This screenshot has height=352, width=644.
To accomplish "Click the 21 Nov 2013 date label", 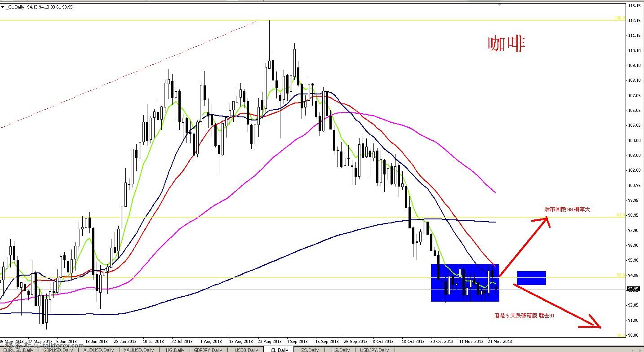I will (x=500, y=341).
